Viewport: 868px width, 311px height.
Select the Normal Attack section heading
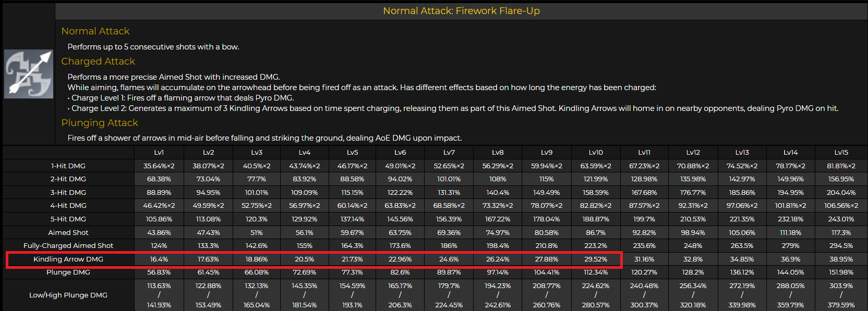click(x=95, y=31)
